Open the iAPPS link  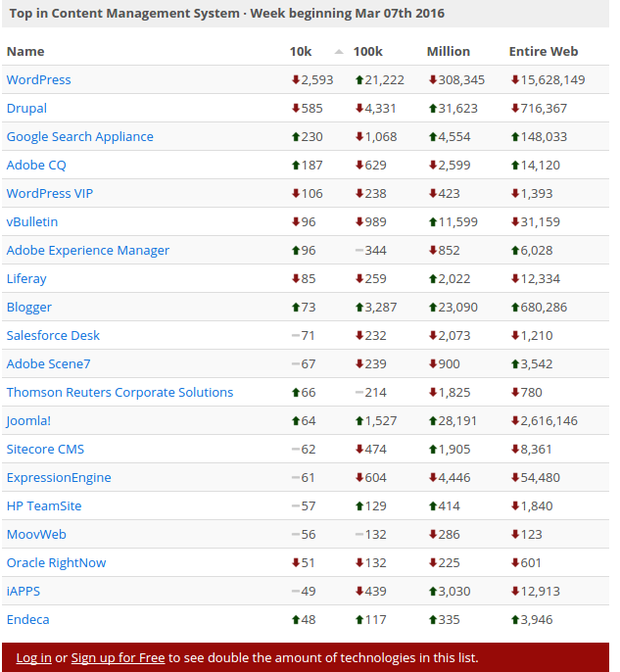click(x=24, y=591)
